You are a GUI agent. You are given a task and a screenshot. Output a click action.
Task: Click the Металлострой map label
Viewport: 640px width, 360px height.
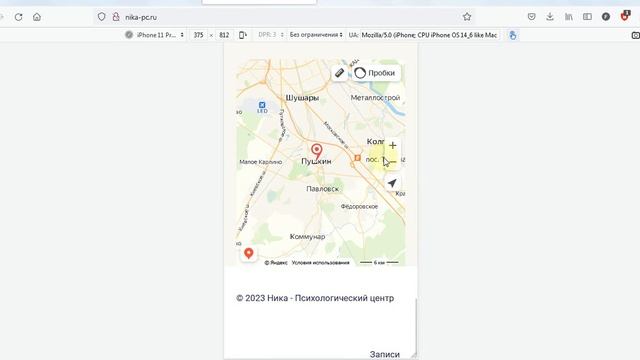(375, 98)
